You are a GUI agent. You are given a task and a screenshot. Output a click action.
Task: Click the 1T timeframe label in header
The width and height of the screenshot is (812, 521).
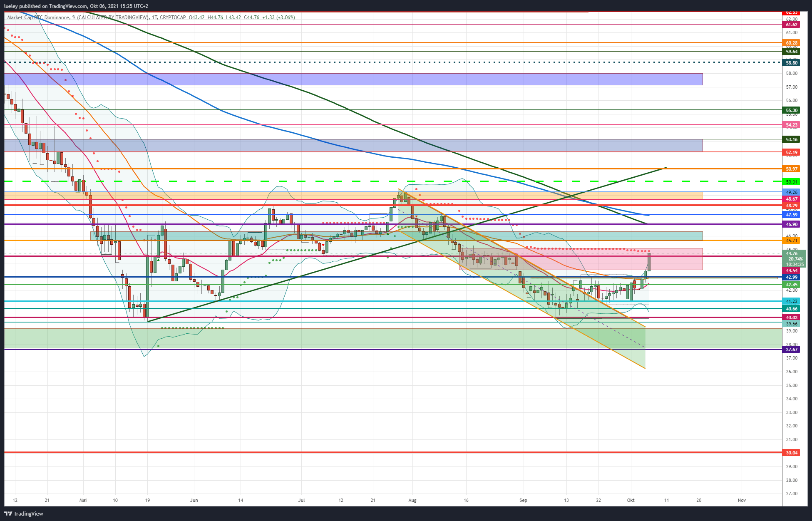point(155,17)
